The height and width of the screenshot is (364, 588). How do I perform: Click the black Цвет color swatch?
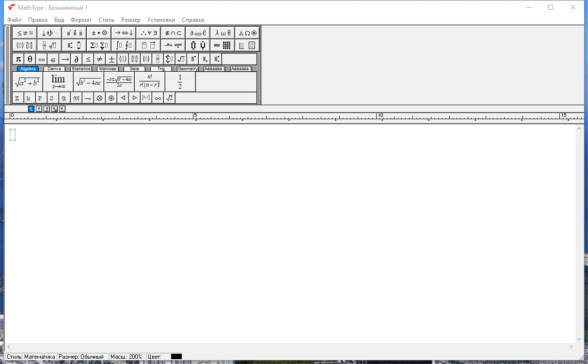click(176, 357)
